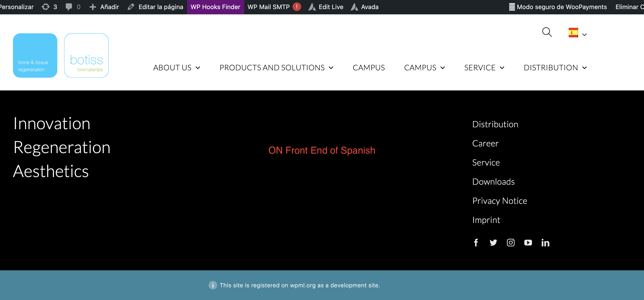Expand the ABOUT US menu chevron
644x300 pixels.
198,68
